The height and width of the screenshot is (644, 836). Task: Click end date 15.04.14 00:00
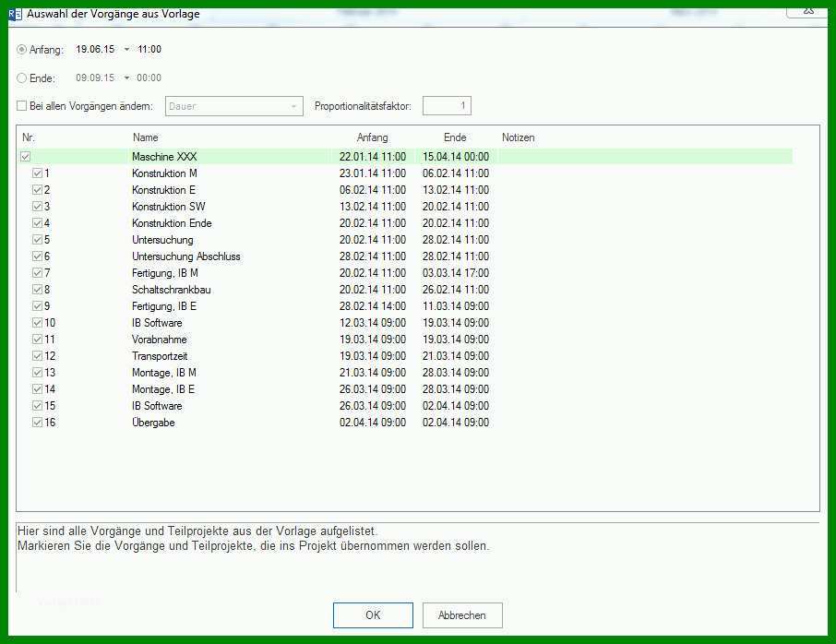click(456, 157)
